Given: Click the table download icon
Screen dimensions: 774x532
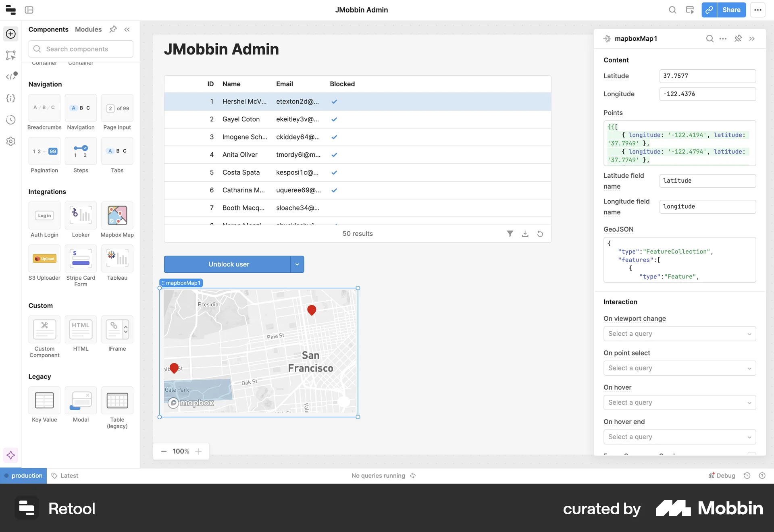Looking at the screenshot, I should tap(525, 234).
